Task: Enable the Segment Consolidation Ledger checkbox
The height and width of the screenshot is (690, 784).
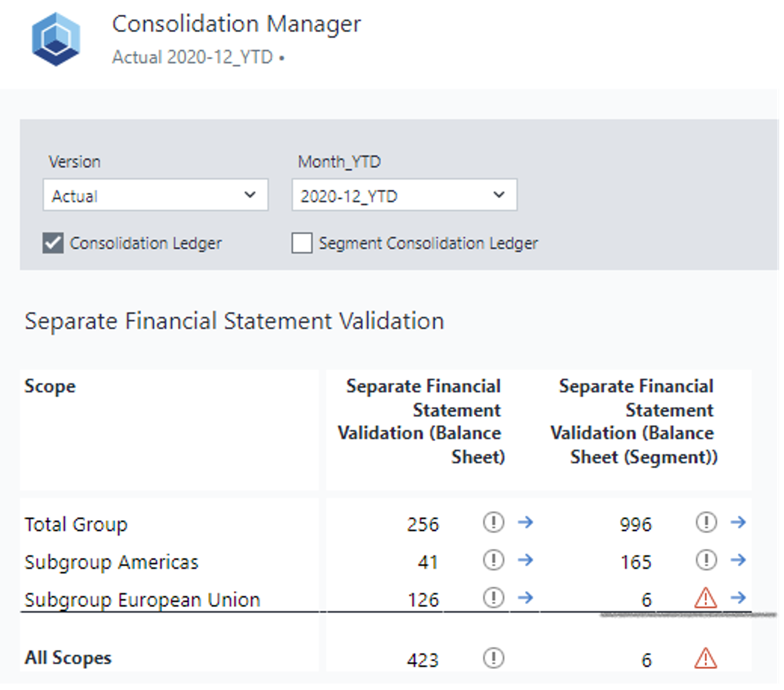Action: pos(302,242)
